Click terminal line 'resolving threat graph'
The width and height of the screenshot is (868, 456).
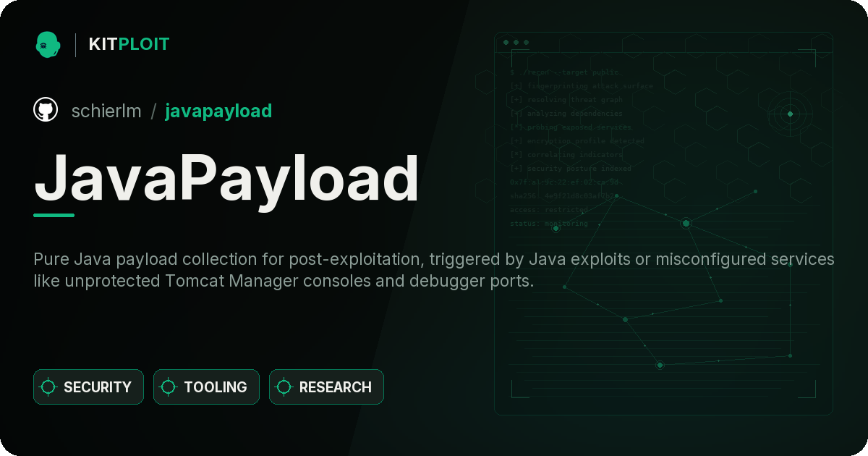point(566,100)
